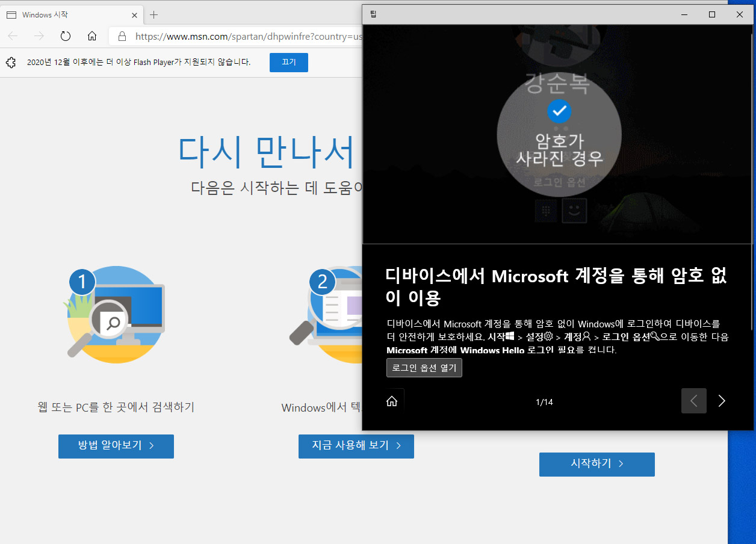
Task: Go to previous tip with left arrow
Action: pyautogui.click(x=694, y=401)
